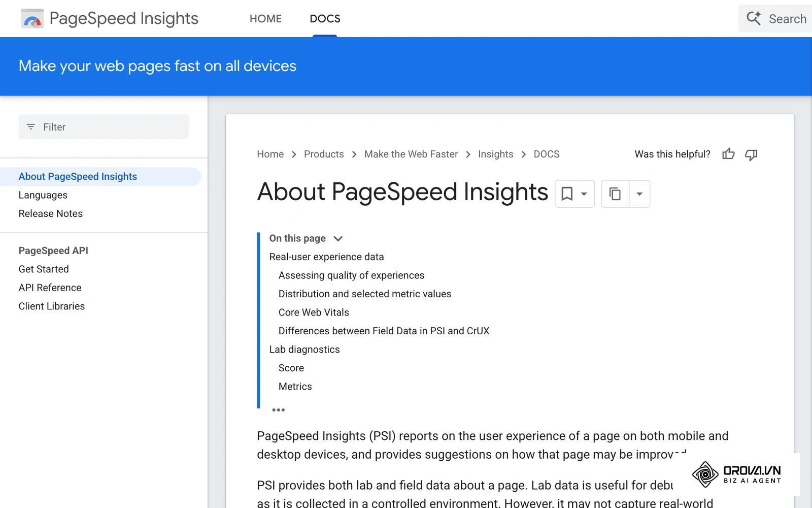Click the DOCS breadcrumb link
Viewport: 812px width, 508px height.
pos(547,154)
